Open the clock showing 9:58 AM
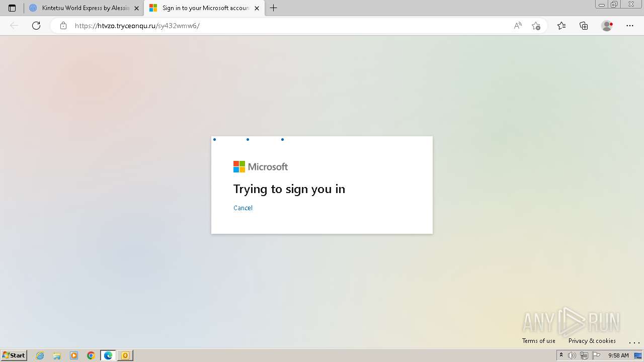644x362 pixels. (618, 355)
